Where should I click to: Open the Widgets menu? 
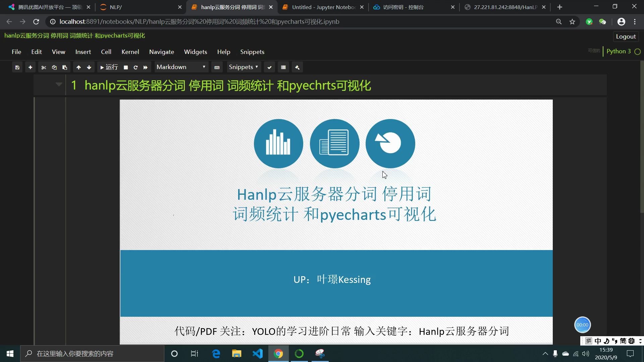pos(196,52)
